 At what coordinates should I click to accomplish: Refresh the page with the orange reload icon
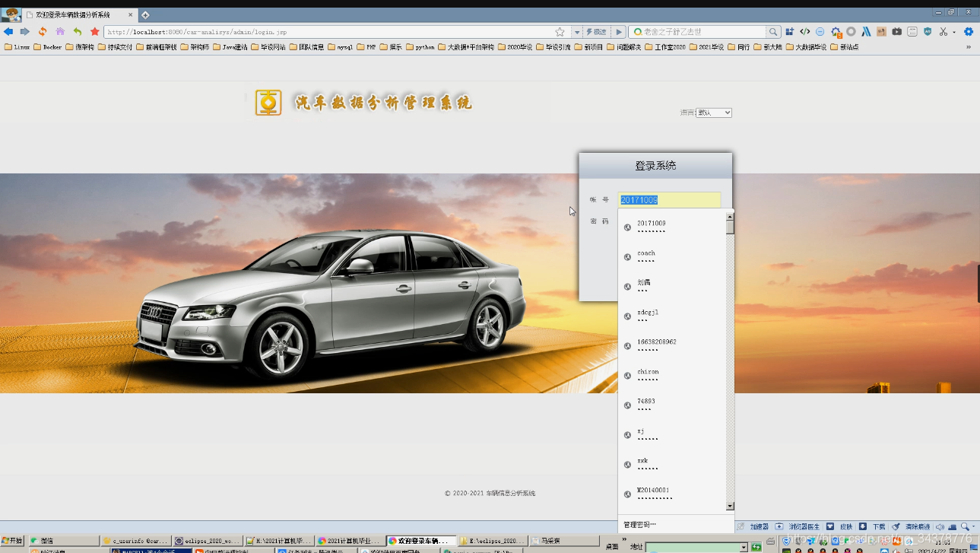(43, 32)
